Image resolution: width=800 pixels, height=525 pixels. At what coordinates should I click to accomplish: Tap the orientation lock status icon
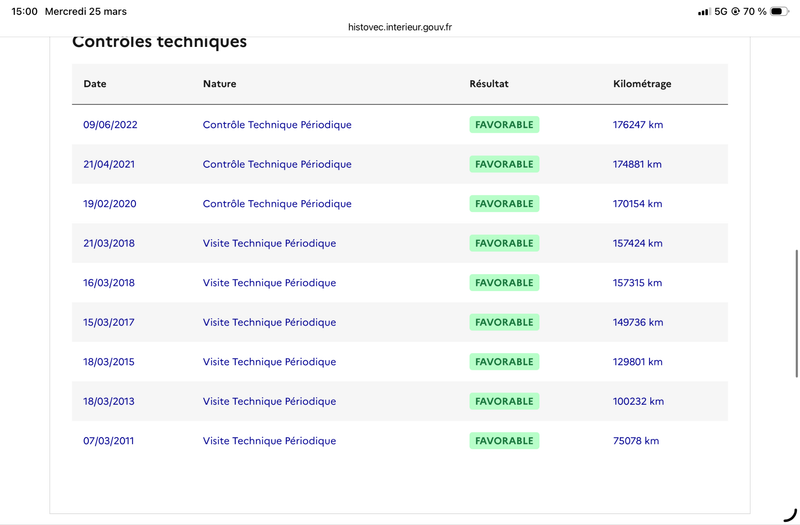pyautogui.click(x=735, y=11)
